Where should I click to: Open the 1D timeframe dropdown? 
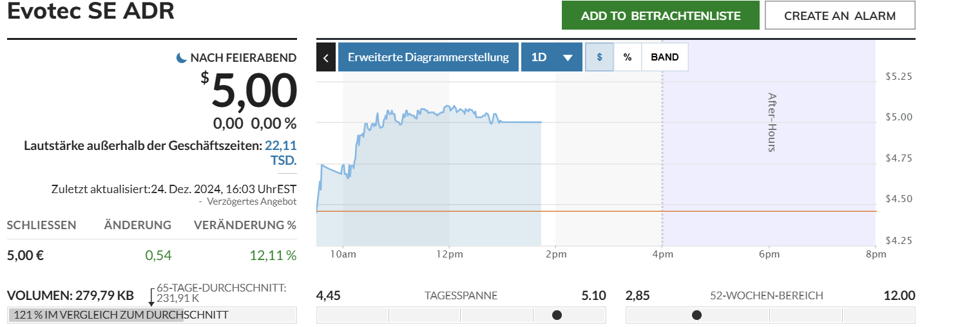pos(552,57)
